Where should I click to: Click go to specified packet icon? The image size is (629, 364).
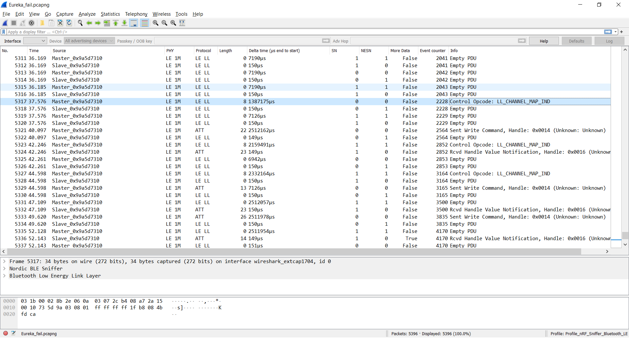[x=107, y=23]
